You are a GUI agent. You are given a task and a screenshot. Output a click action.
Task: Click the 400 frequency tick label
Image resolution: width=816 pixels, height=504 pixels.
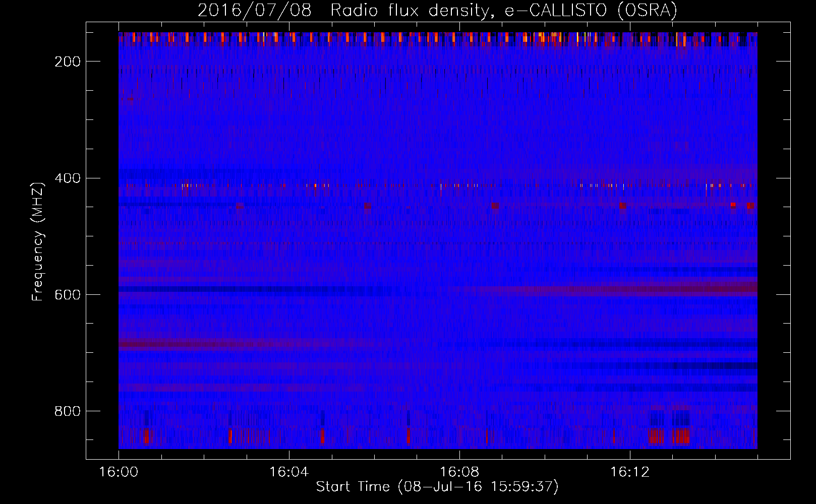(x=68, y=178)
